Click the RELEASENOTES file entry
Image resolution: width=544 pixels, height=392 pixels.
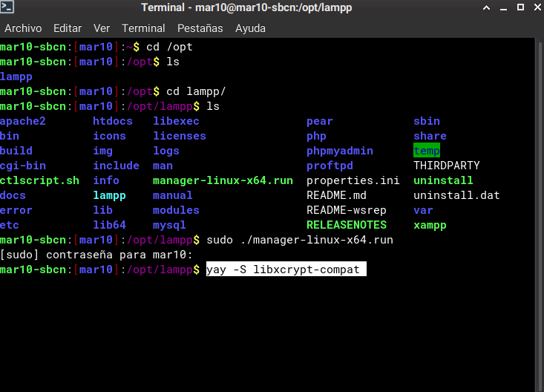tap(346, 225)
